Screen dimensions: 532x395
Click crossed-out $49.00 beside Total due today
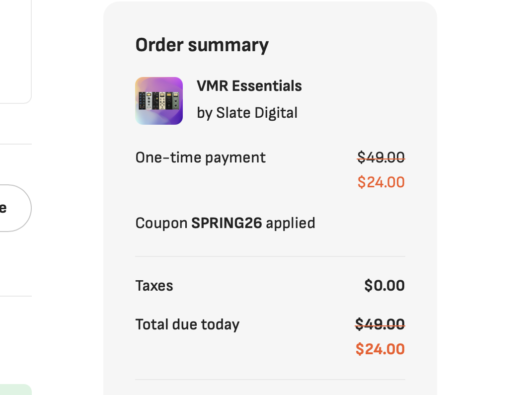click(x=380, y=324)
